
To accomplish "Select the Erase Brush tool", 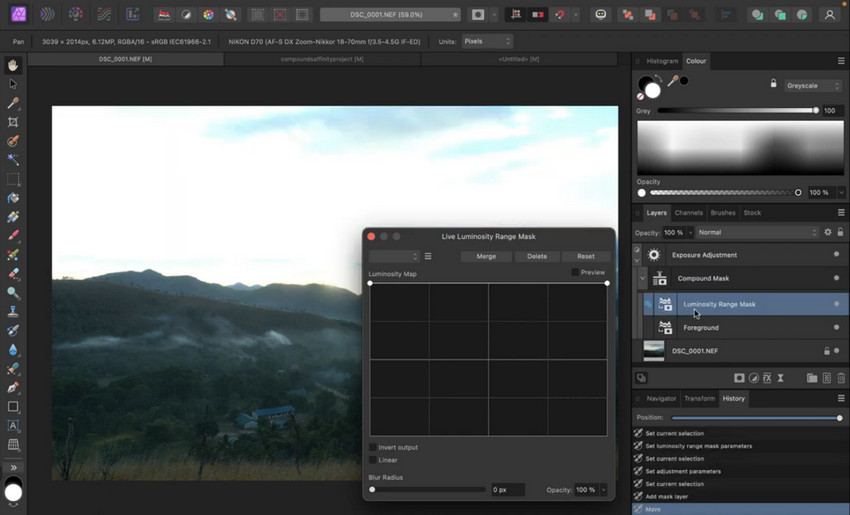I will click(13, 274).
